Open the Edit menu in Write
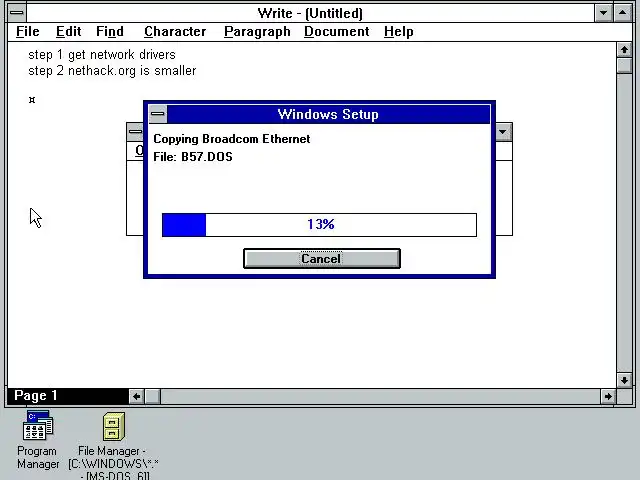Image resolution: width=640 pixels, height=480 pixels. (69, 31)
